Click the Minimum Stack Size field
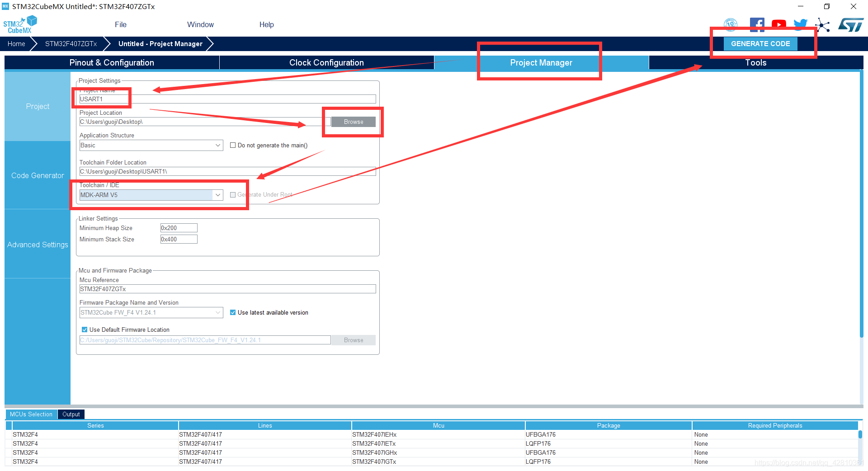868x471 pixels. click(179, 239)
